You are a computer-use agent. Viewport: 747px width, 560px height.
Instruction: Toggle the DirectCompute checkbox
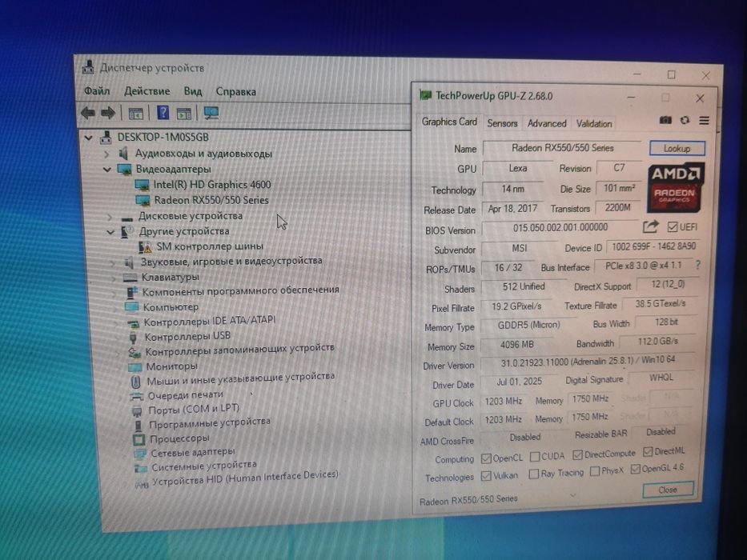click(x=577, y=454)
